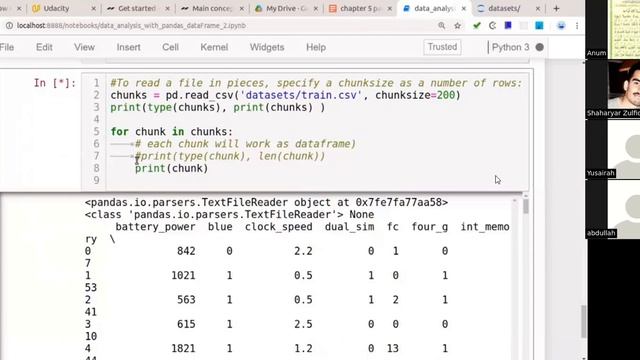Select Anum's video thumbnail
This screenshot has height=360, width=640.
613,29
